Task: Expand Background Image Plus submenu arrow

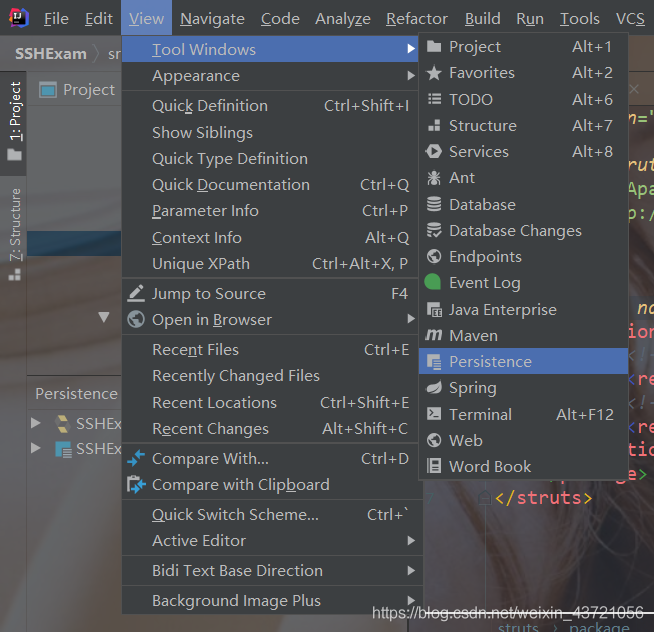Action: click(411, 600)
